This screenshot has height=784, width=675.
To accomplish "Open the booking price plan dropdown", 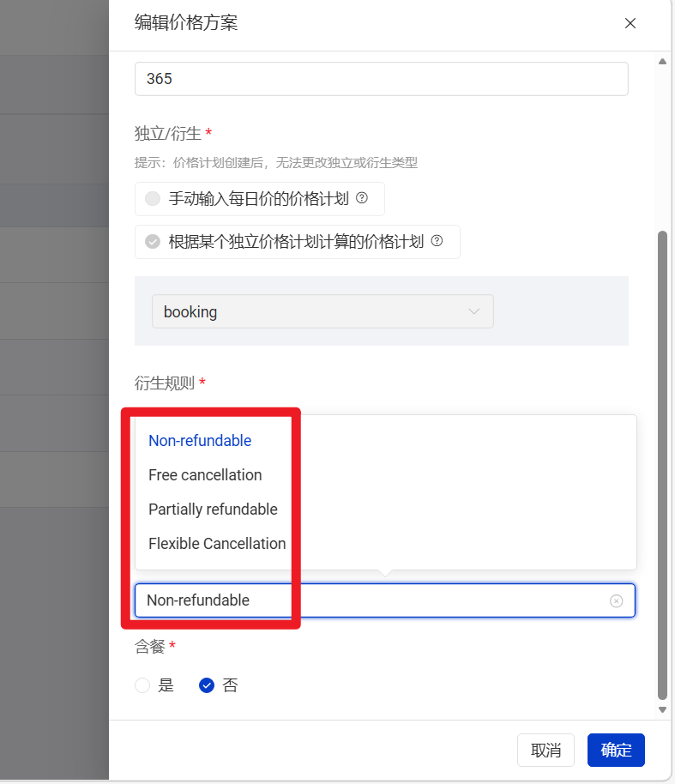I will click(x=322, y=311).
